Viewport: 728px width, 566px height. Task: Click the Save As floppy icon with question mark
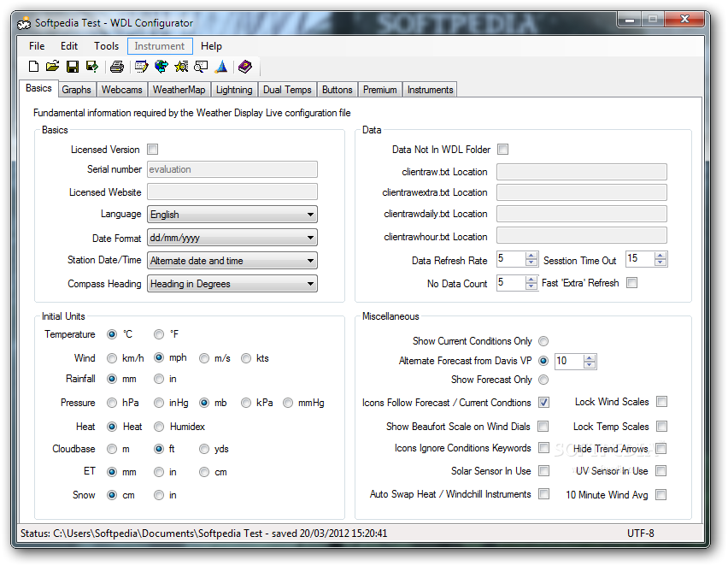tap(92, 67)
